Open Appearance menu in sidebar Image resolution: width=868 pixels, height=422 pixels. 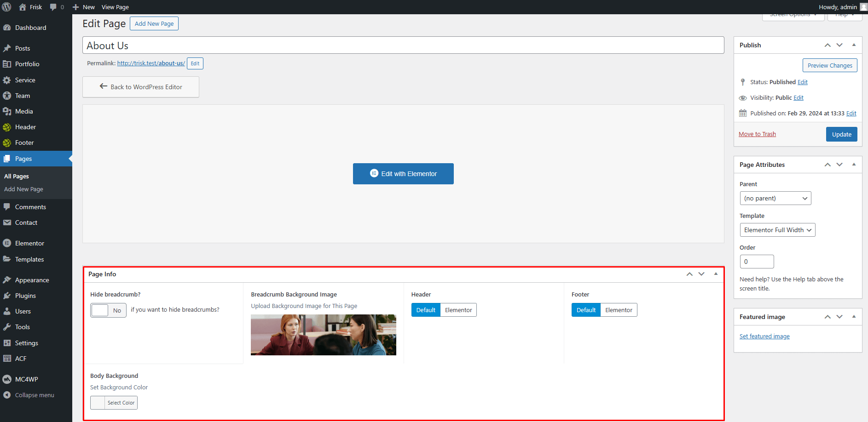[x=32, y=280]
